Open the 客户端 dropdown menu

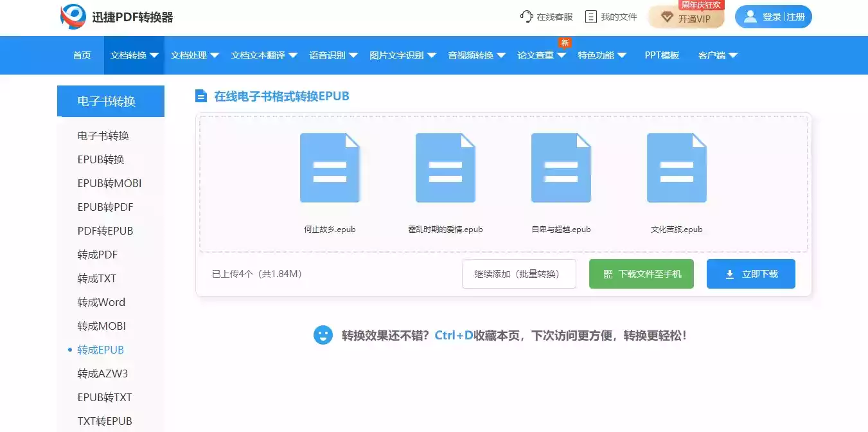click(716, 55)
